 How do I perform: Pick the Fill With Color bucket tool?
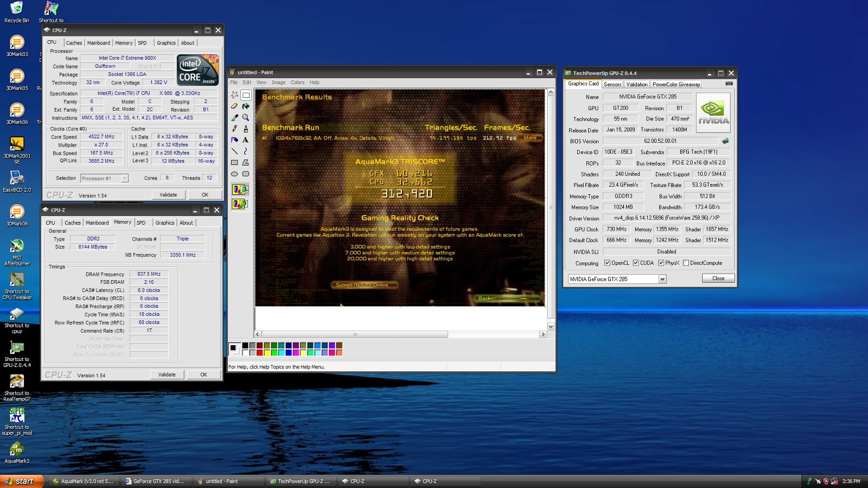[x=246, y=106]
